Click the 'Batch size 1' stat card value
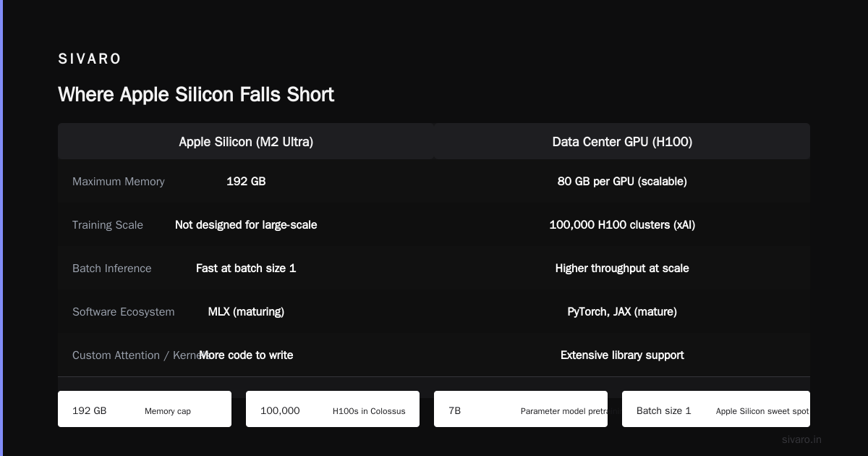Viewport: 868px width, 456px height. tap(664, 410)
